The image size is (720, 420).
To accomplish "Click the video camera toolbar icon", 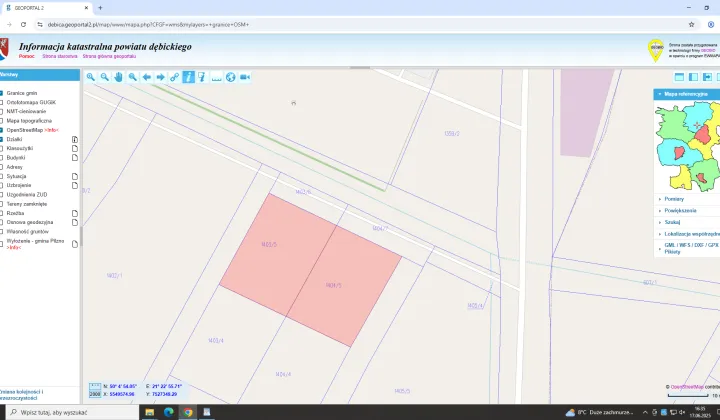I will click(244, 77).
